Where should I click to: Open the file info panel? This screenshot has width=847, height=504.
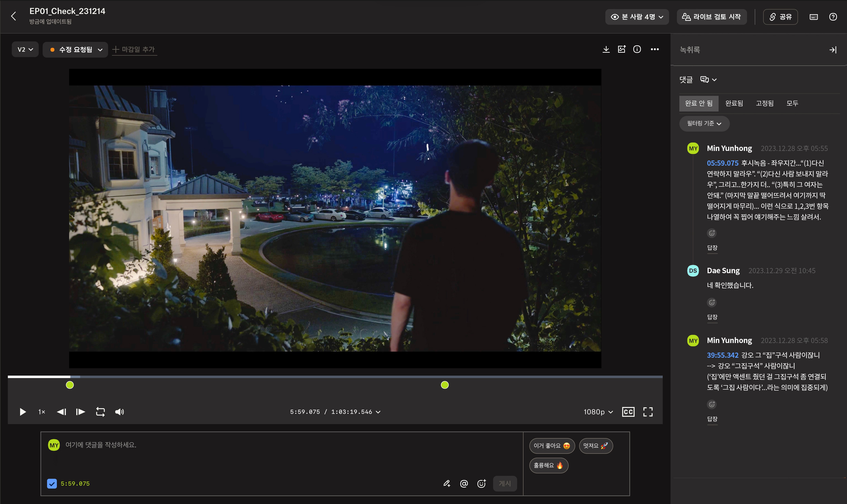pos(637,50)
